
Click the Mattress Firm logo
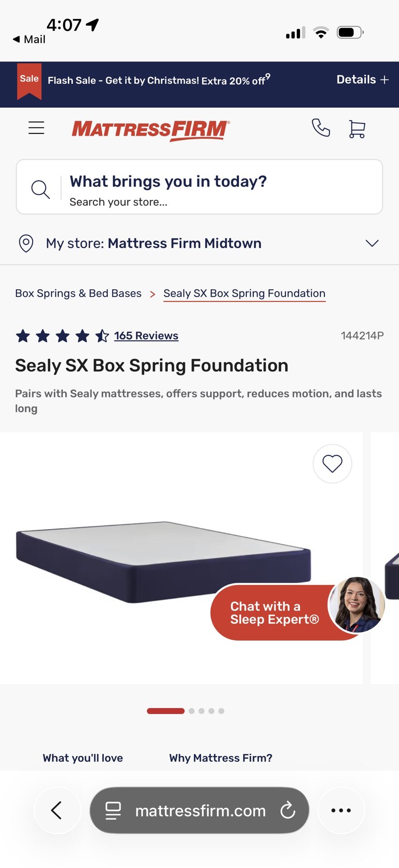[150, 130]
